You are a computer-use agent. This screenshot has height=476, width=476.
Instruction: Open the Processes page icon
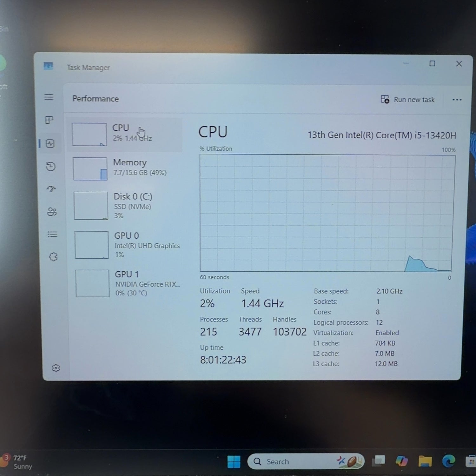(49, 120)
